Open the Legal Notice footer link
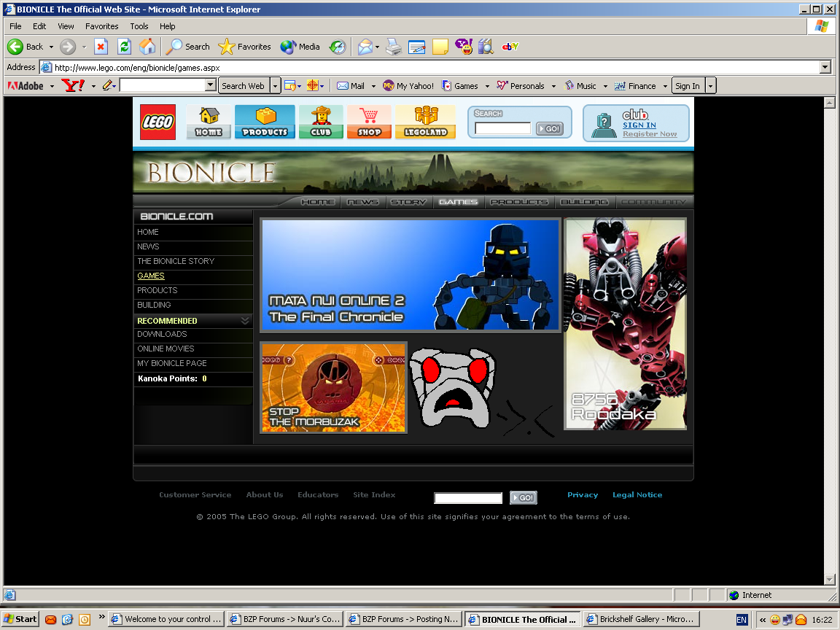840x630 pixels. [637, 494]
